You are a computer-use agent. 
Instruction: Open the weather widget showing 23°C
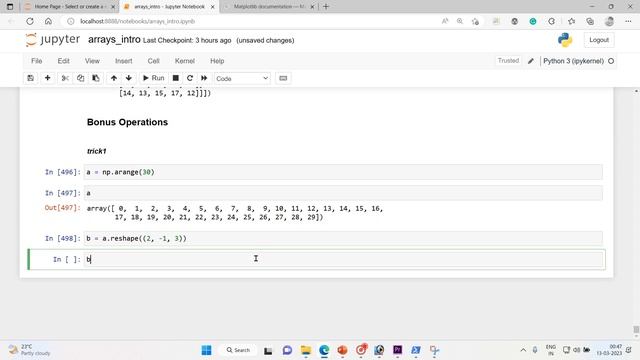click(29, 350)
